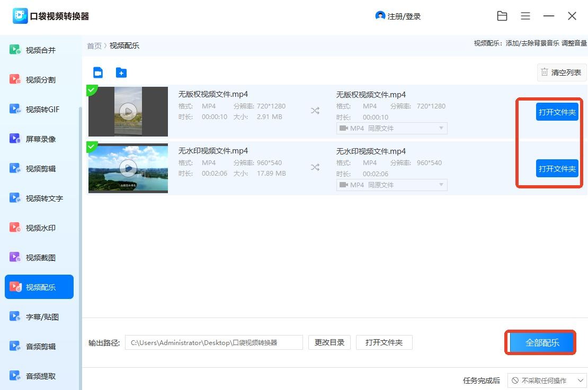Click the 更改目录 button
Viewport: 588px width, 390px height.
click(329, 342)
